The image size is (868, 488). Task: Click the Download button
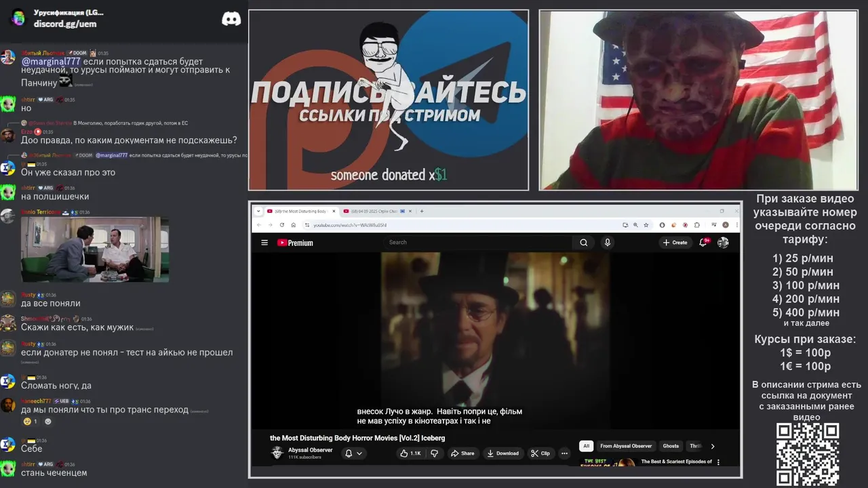pos(502,453)
